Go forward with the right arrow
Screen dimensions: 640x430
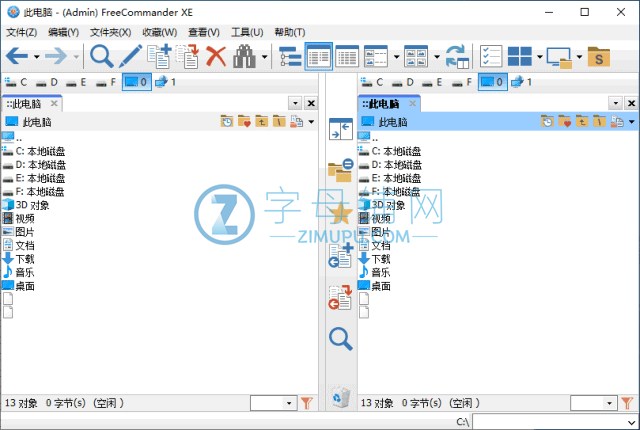56,56
